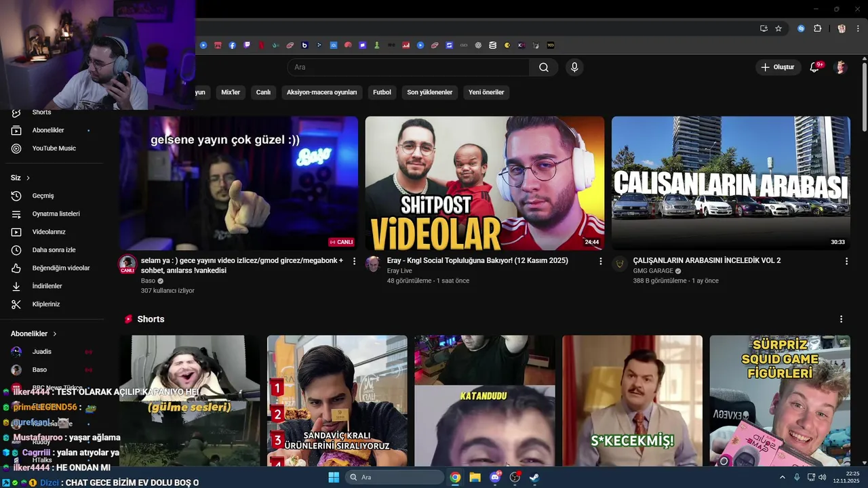Open options for Baso live video
The height and width of the screenshot is (488, 868).
pos(354,261)
